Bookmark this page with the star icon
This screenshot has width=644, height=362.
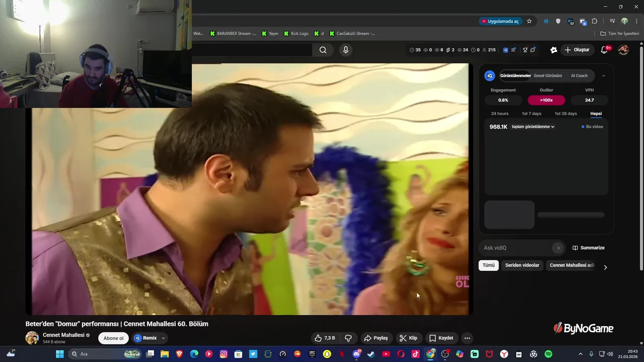point(529,21)
